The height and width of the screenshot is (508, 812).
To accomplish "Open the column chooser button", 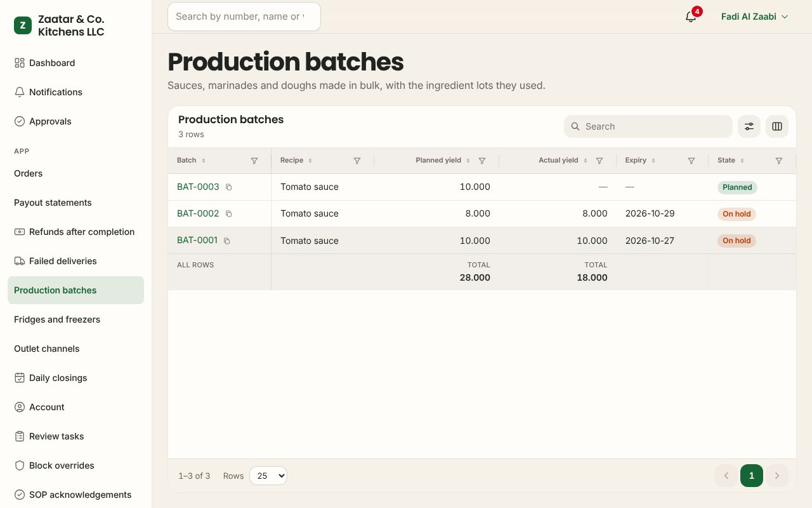I will pyautogui.click(x=777, y=126).
